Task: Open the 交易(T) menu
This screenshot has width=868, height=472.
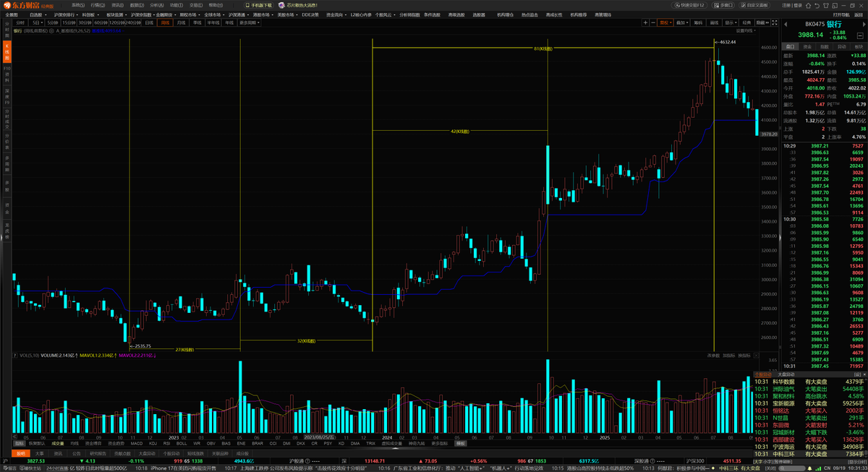Action: pyautogui.click(x=195, y=5)
